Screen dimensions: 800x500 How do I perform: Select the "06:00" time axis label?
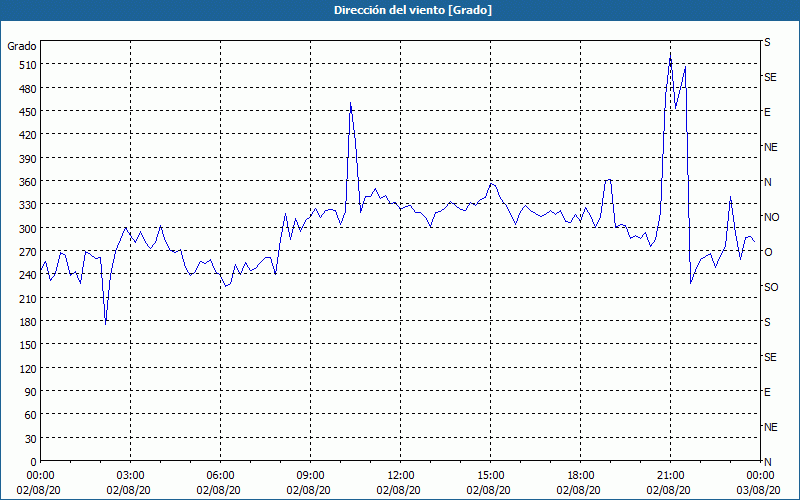click(x=220, y=476)
